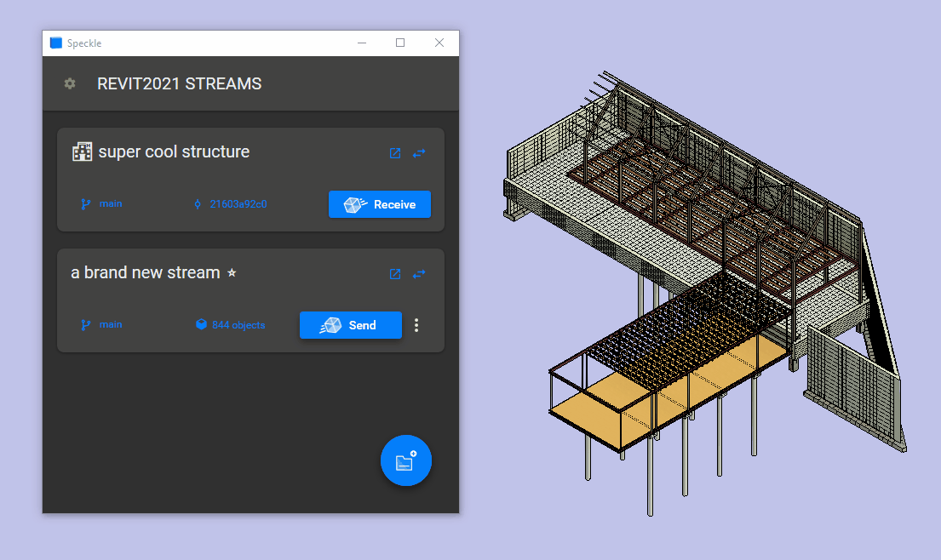Click the star next to 'a brand new stream'
The image size is (941, 560).
pos(232,273)
